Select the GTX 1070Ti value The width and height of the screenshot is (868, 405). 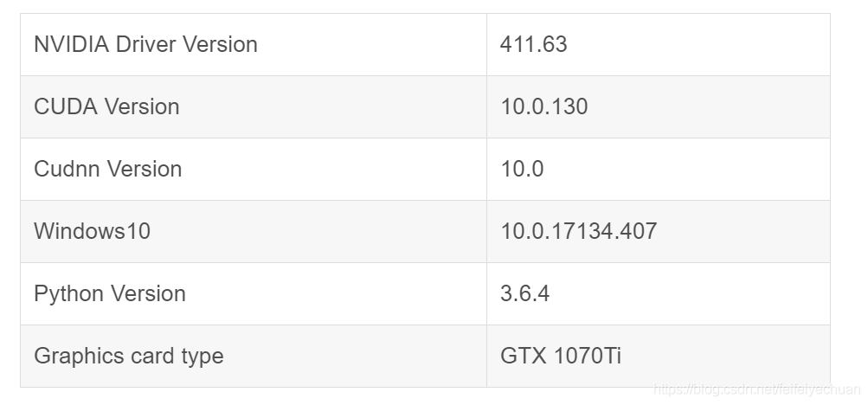[x=560, y=356]
